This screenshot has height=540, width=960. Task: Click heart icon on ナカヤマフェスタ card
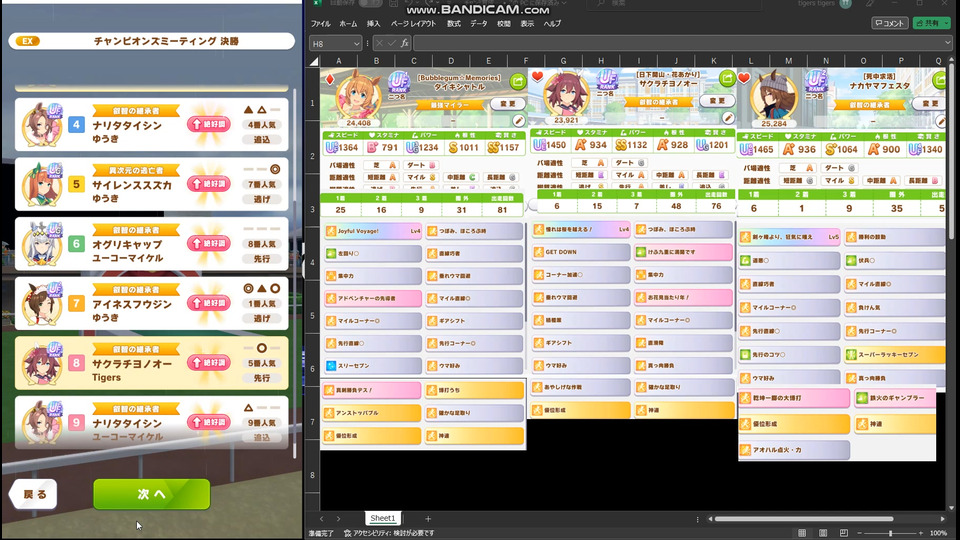coord(744,78)
